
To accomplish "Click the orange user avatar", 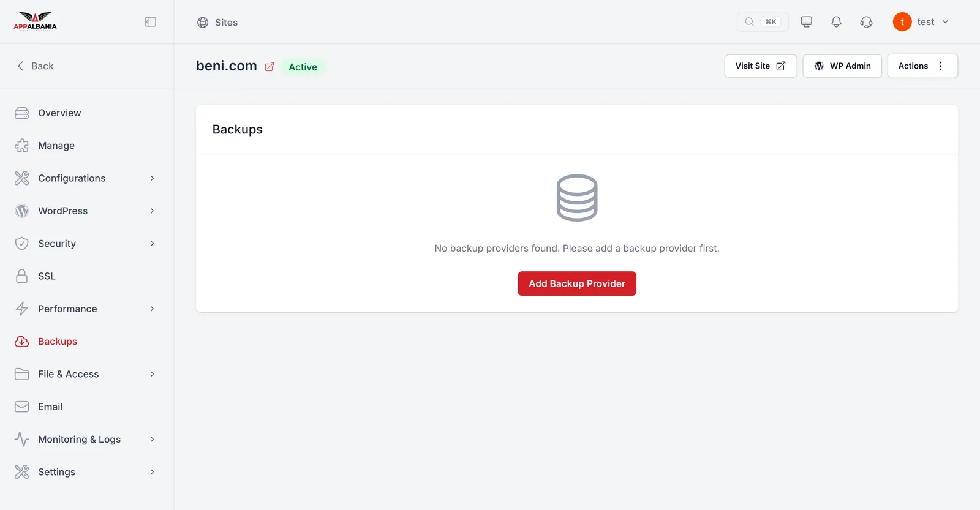I will click(902, 22).
